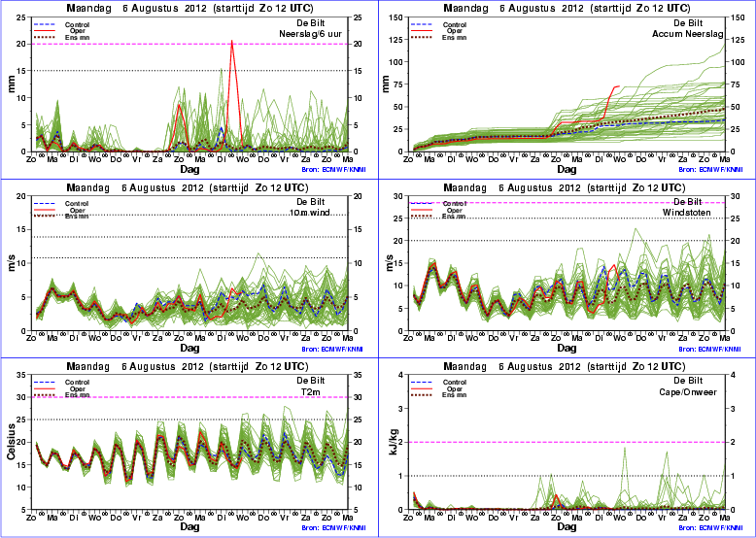Click the 'Dag' label under Neerslag/6 uur chart
756x538 pixels.
click(x=189, y=170)
